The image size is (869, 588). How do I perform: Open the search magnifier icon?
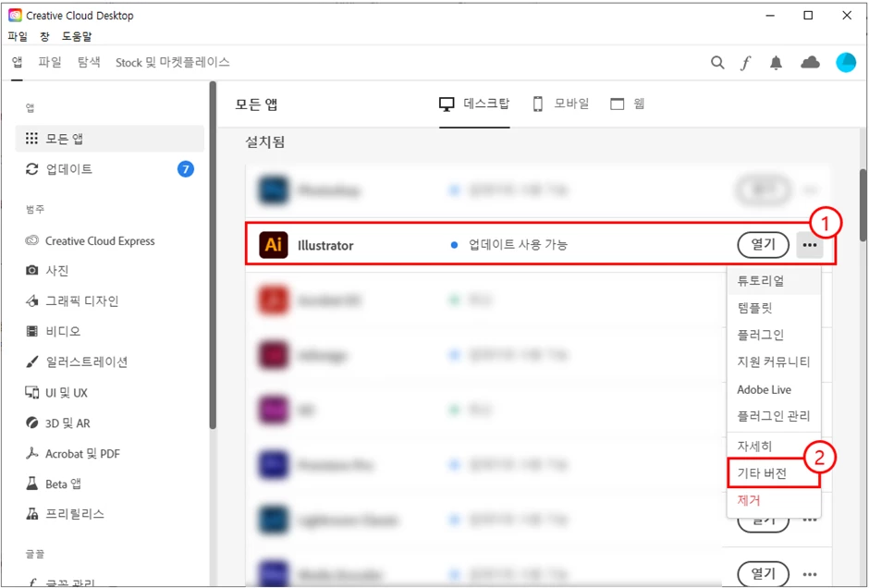(x=717, y=63)
